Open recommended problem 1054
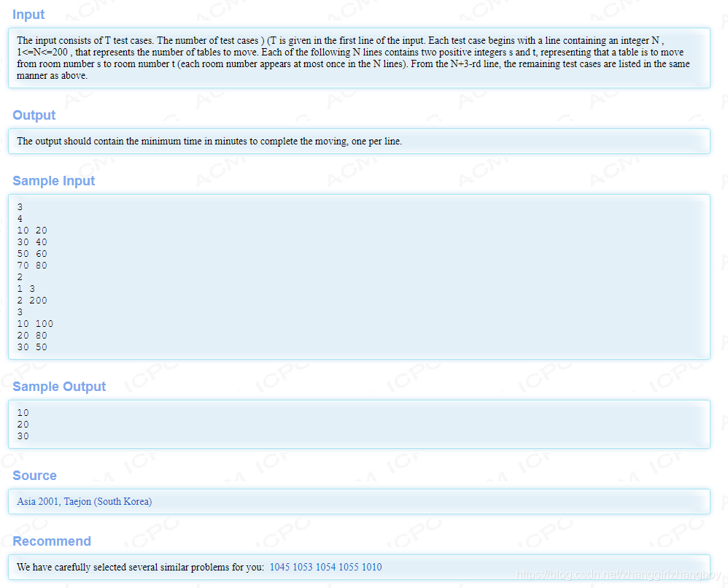Screen dimensions: 728x588 coord(325,567)
